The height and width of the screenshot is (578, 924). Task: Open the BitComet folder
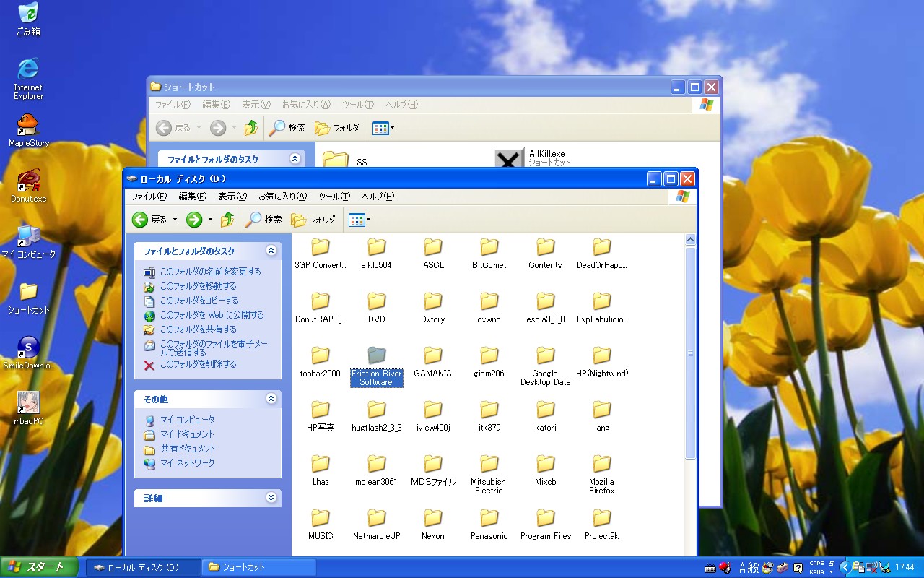pyautogui.click(x=489, y=253)
